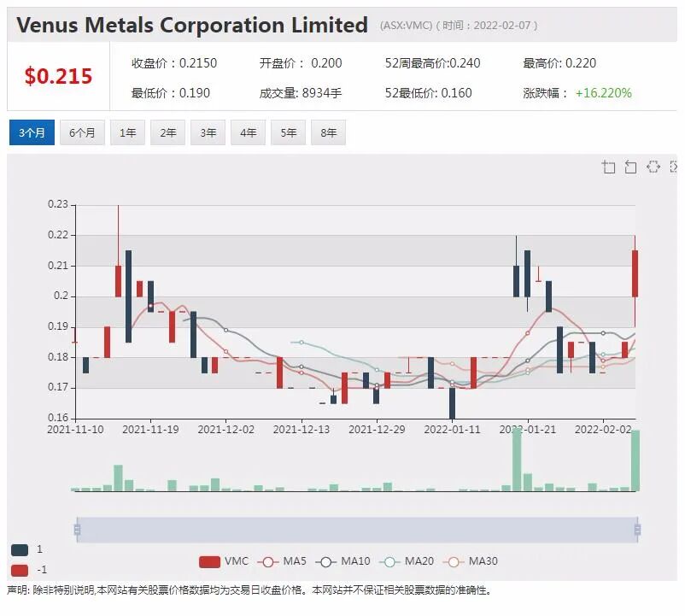Screen dimensions: 685x616
Task: Toggle the VMC candlestick series legend
Action: pos(223,561)
